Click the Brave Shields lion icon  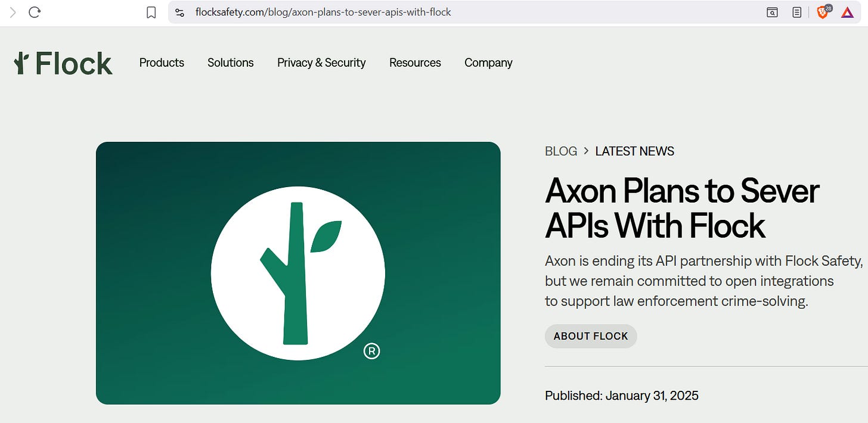823,12
